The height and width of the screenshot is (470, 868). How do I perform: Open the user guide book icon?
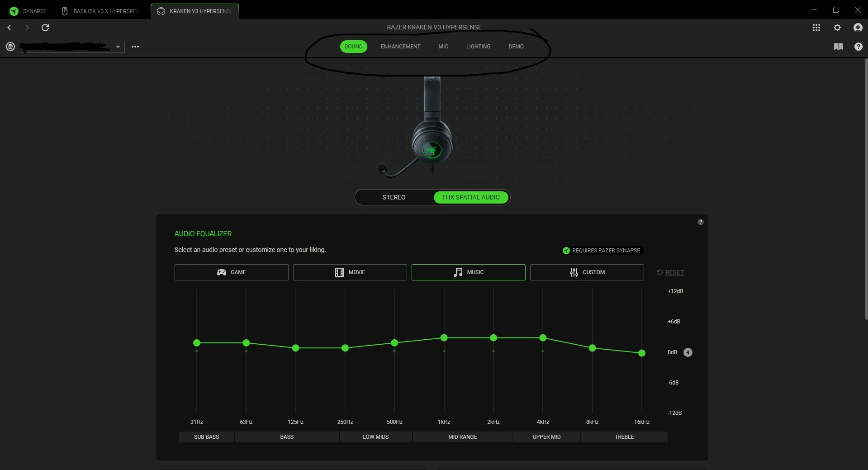coord(839,47)
